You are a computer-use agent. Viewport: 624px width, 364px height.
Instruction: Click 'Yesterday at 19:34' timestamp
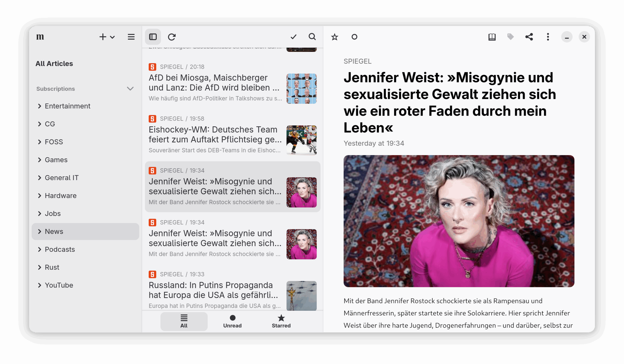(x=374, y=143)
